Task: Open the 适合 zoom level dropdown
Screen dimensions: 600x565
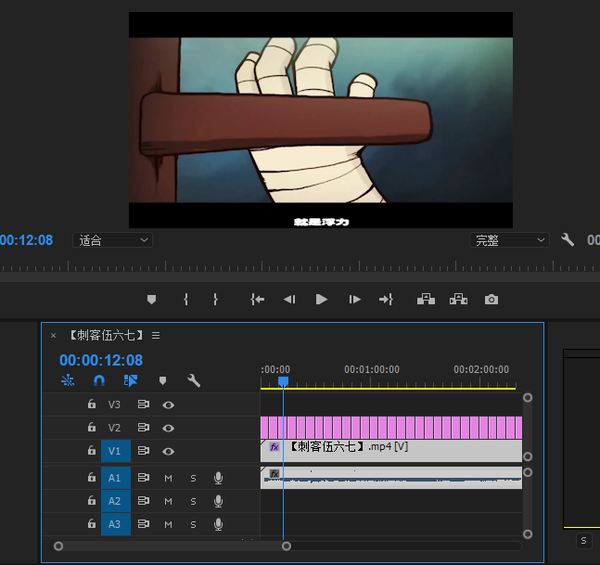Action: point(112,240)
